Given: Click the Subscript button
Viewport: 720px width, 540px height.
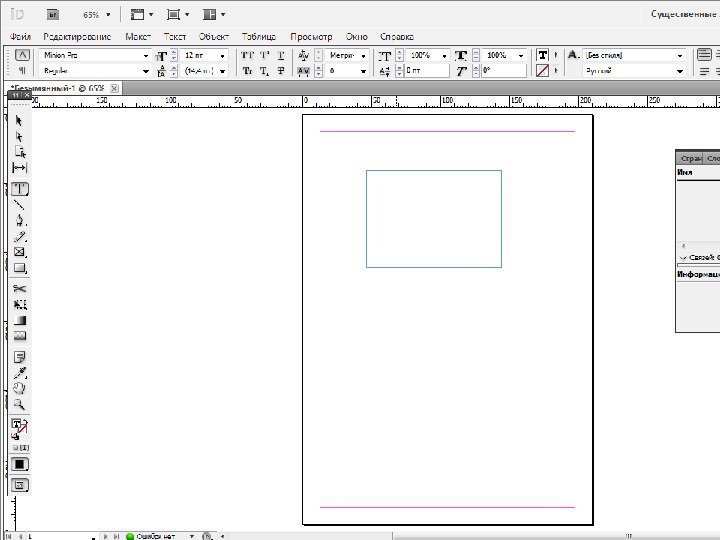Looking at the screenshot, I should 264,71.
